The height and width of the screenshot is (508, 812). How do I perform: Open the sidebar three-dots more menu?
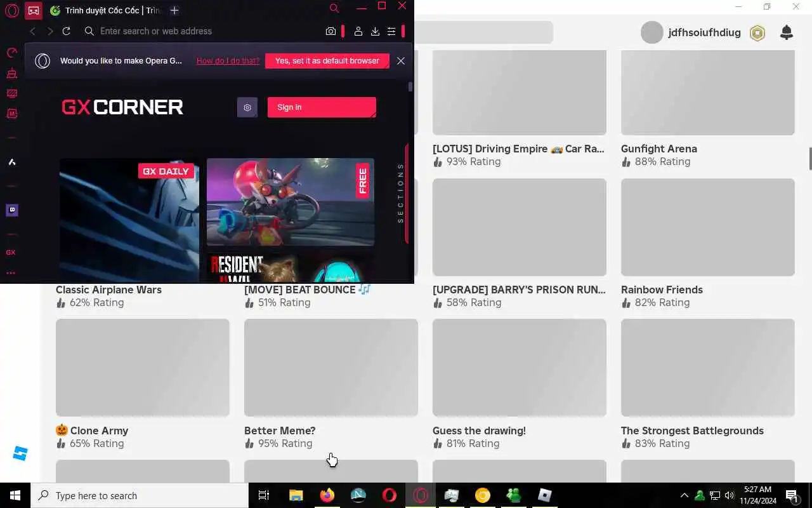click(11, 274)
